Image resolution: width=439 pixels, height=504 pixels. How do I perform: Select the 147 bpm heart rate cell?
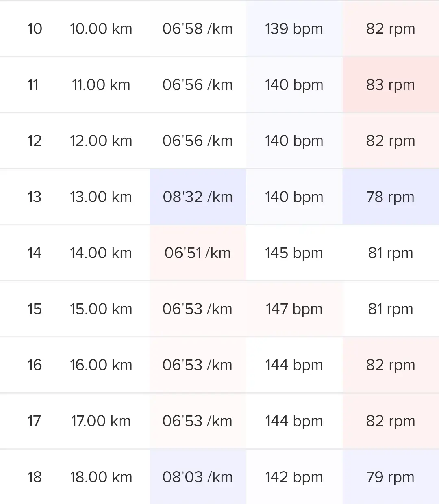coord(294,309)
